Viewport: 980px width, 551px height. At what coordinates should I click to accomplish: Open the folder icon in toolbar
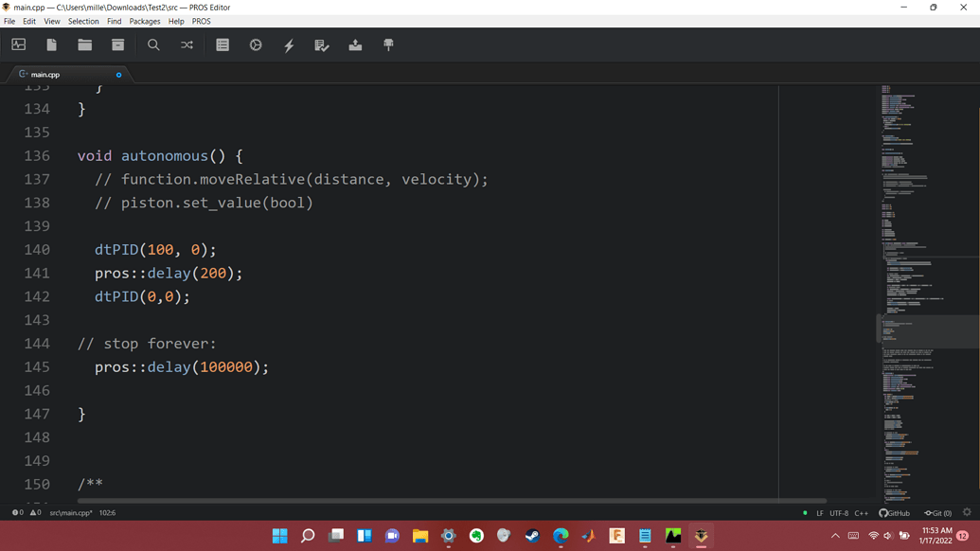(x=85, y=44)
